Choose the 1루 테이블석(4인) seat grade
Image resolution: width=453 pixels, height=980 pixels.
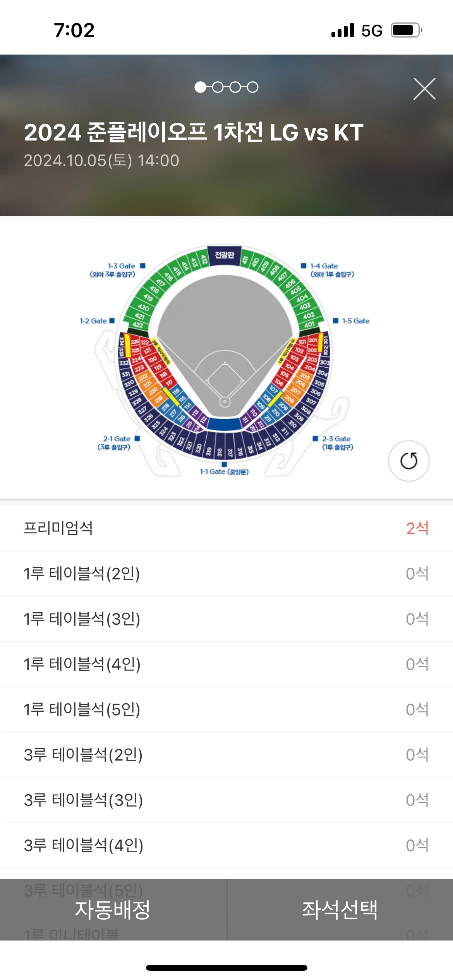pos(226,664)
